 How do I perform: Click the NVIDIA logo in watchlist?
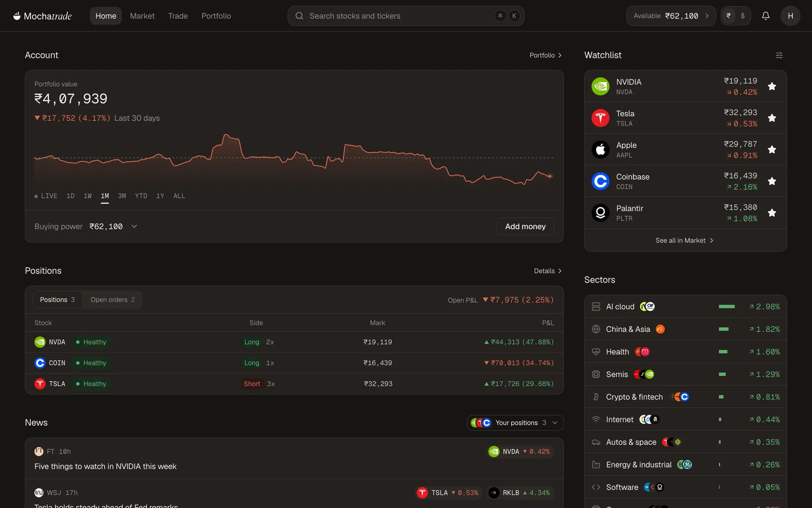pyautogui.click(x=600, y=87)
